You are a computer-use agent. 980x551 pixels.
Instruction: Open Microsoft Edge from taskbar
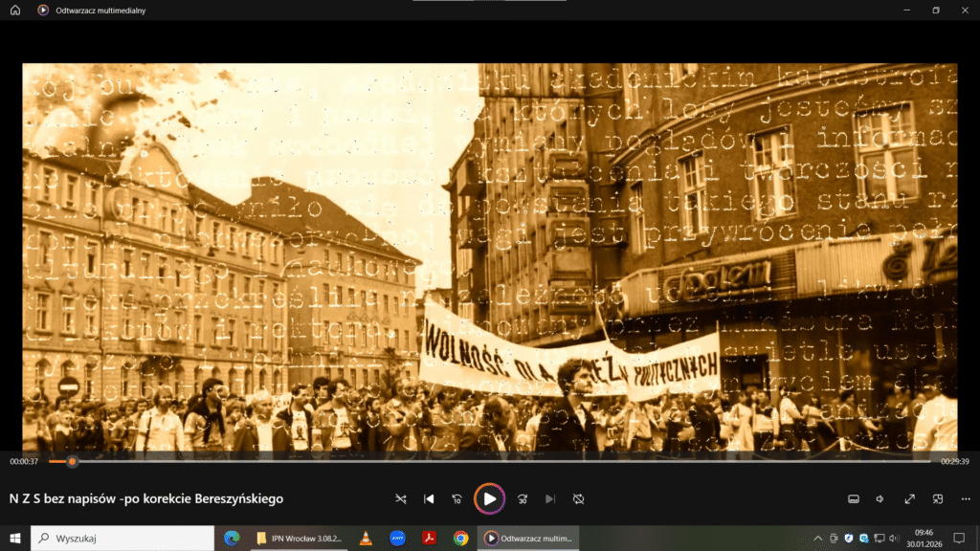(231, 539)
